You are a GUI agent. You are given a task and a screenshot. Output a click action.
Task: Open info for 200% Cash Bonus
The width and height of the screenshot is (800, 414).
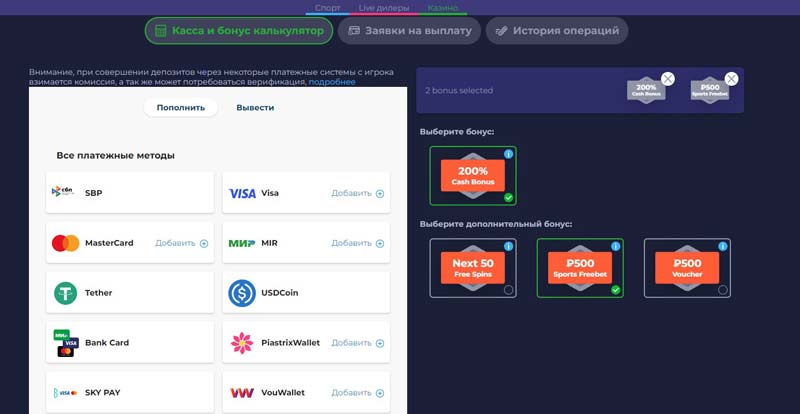[x=508, y=154]
